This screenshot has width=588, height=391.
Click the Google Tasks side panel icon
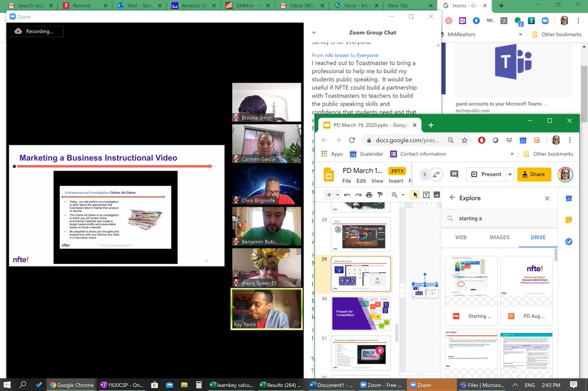(568, 241)
